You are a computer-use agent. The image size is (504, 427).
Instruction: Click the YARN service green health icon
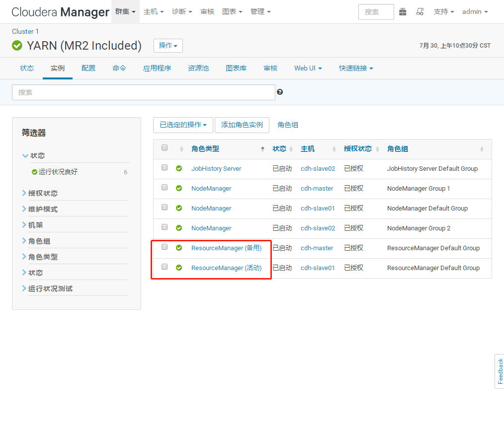[17, 46]
